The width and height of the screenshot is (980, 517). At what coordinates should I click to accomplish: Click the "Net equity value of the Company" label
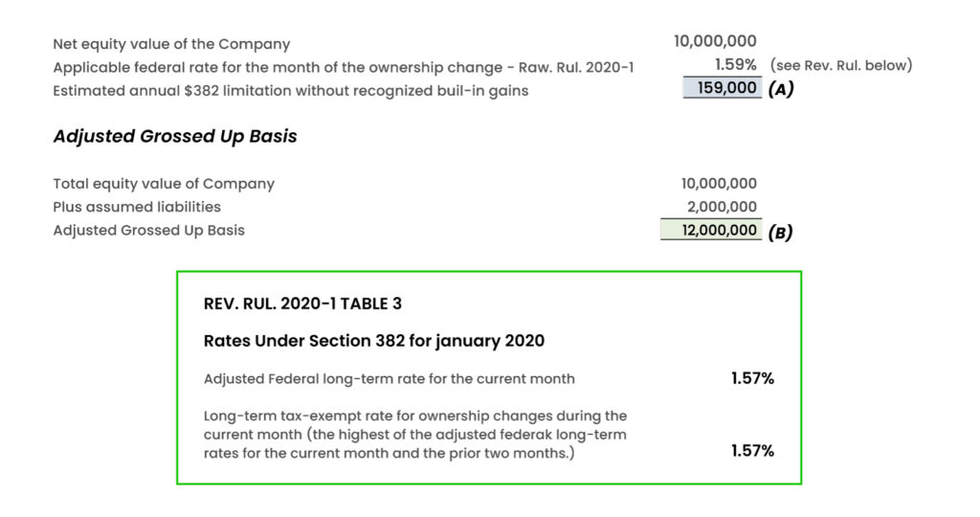pyautogui.click(x=171, y=44)
